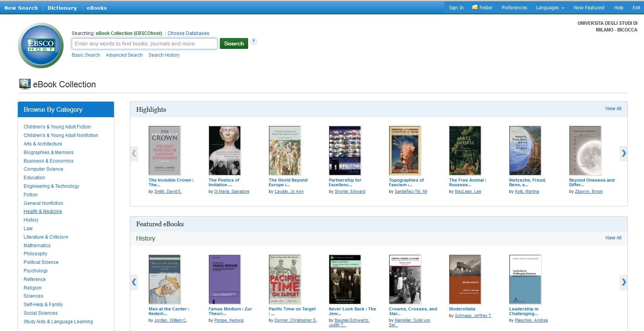Open New Search menu item

click(21, 8)
